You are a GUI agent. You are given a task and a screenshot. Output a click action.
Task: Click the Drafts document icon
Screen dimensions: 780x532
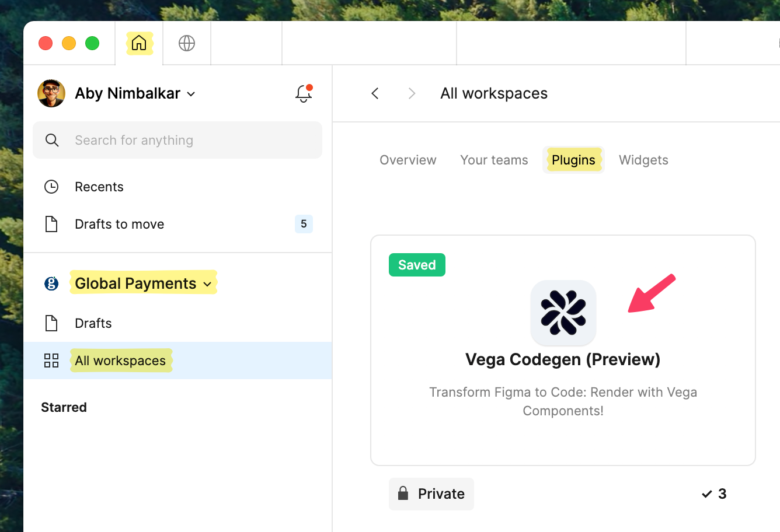[51, 323]
